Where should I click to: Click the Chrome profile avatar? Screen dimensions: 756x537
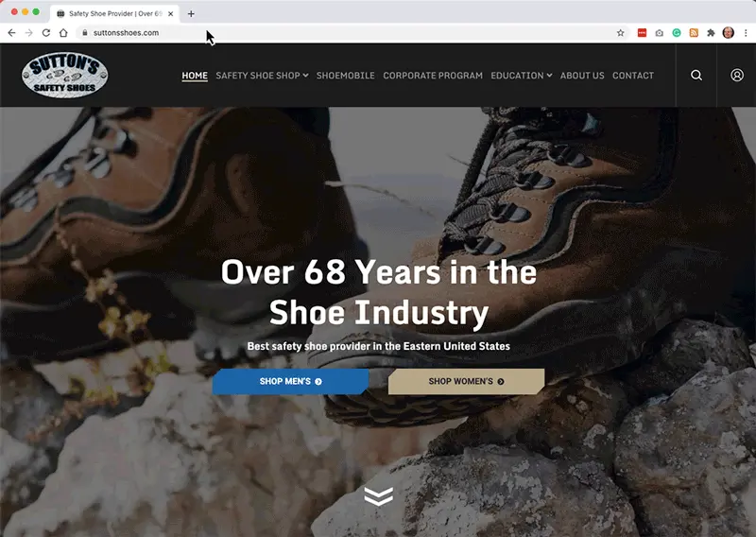tap(728, 33)
